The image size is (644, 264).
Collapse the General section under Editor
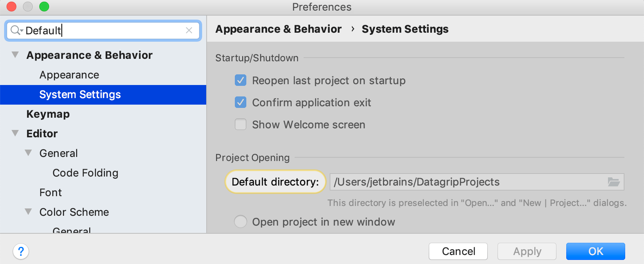click(28, 153)
